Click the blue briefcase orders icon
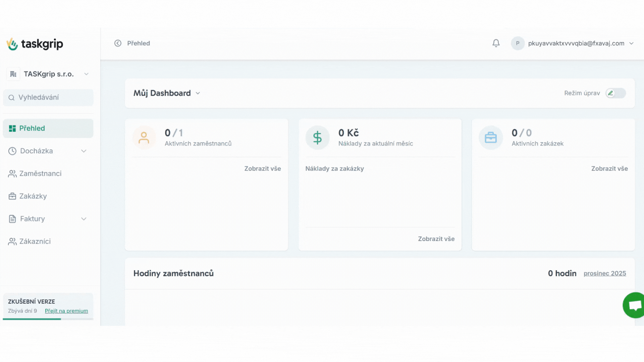Image resolution: width=644 pixels, height=362 pixels. 491,138
